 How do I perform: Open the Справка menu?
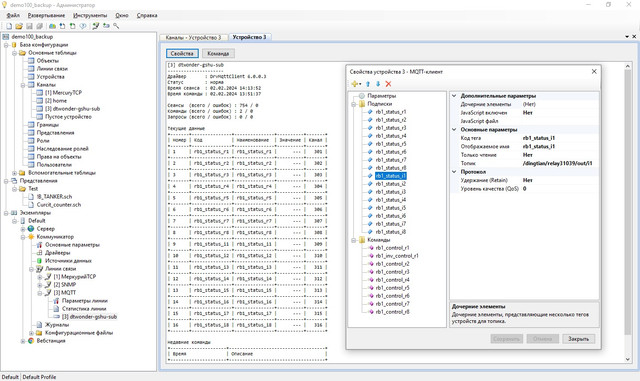click(147, 16)
